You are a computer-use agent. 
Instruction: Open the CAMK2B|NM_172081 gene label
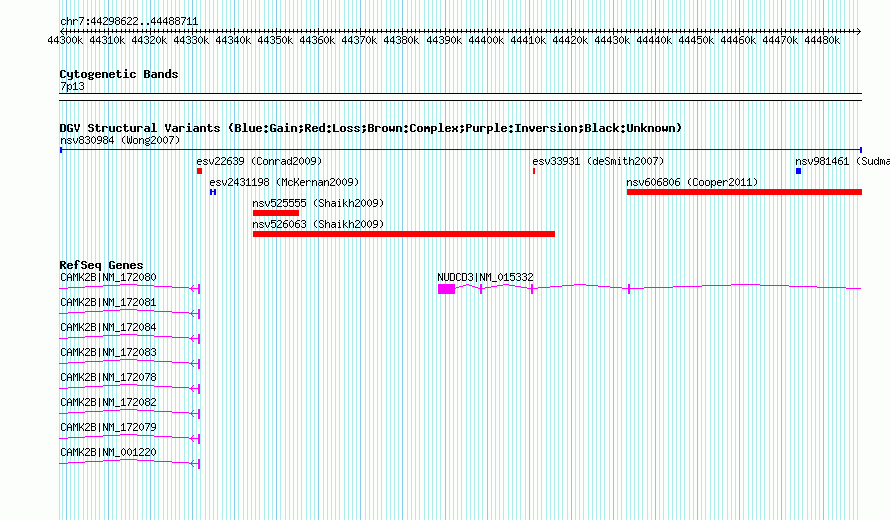coord(108,302)
